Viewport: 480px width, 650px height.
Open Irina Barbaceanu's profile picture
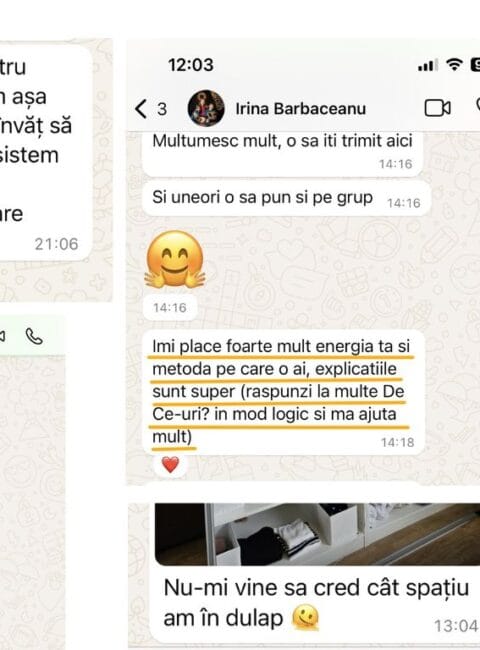tap(206, 108)
